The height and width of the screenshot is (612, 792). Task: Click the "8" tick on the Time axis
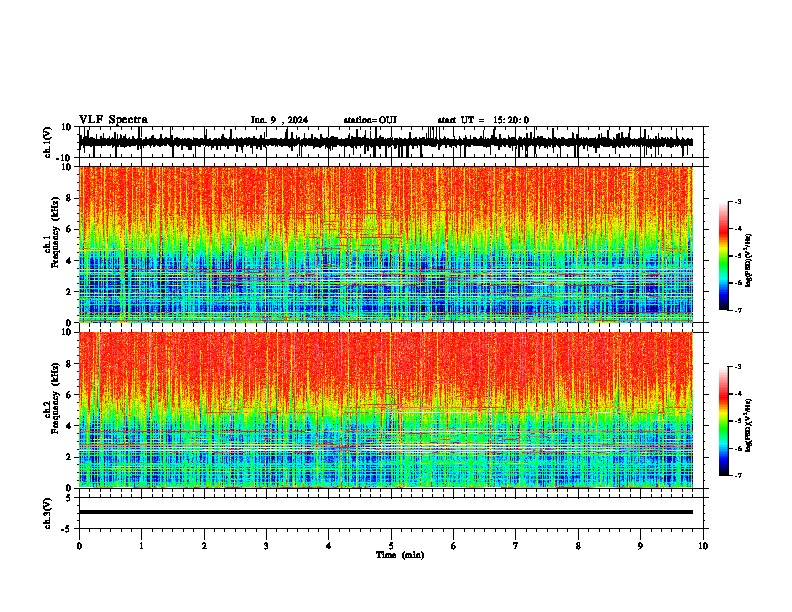pos(578,546)
